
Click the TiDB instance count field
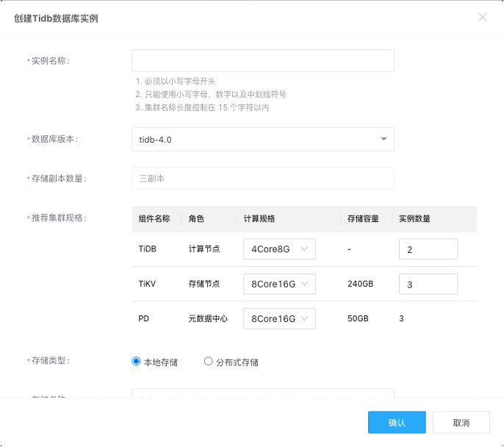click(x=428, y=249)
